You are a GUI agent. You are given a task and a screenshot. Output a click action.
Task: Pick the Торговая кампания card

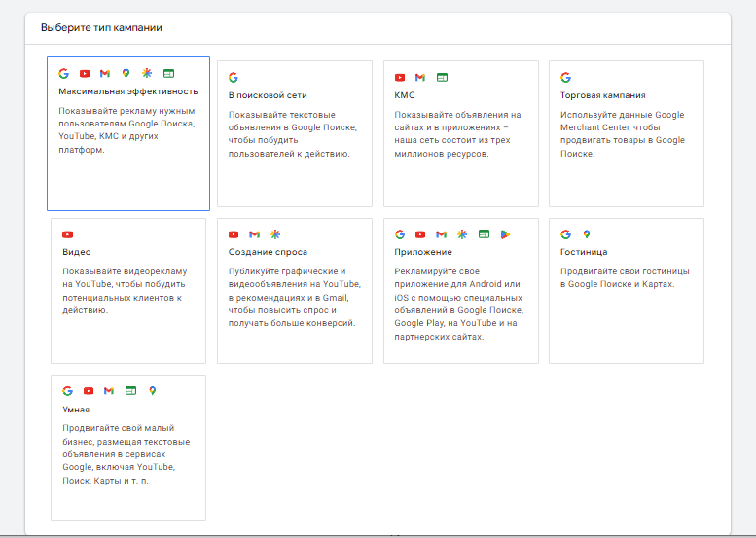point(627,133)
